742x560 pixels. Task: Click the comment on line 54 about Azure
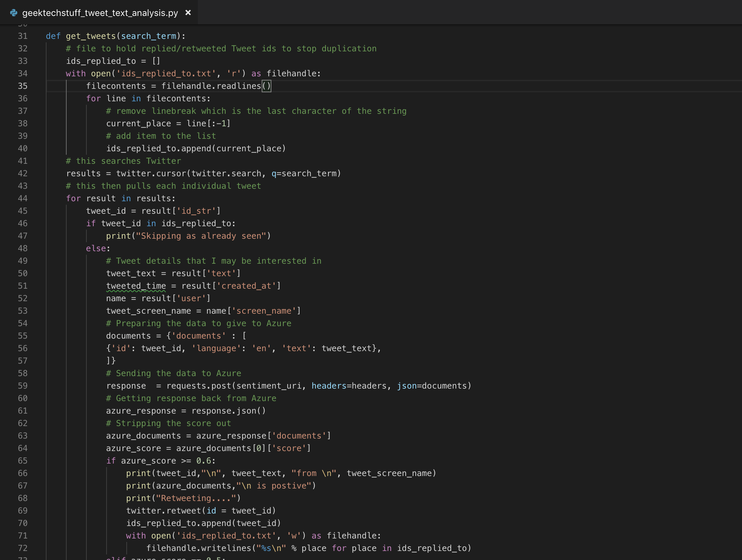click(198, 323)
